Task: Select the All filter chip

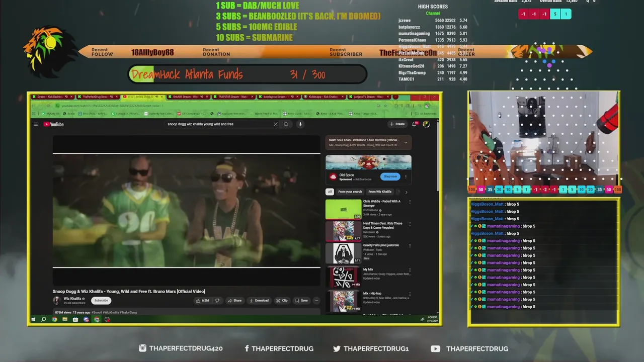Action: pyautogui.click(x=330, y=192)
